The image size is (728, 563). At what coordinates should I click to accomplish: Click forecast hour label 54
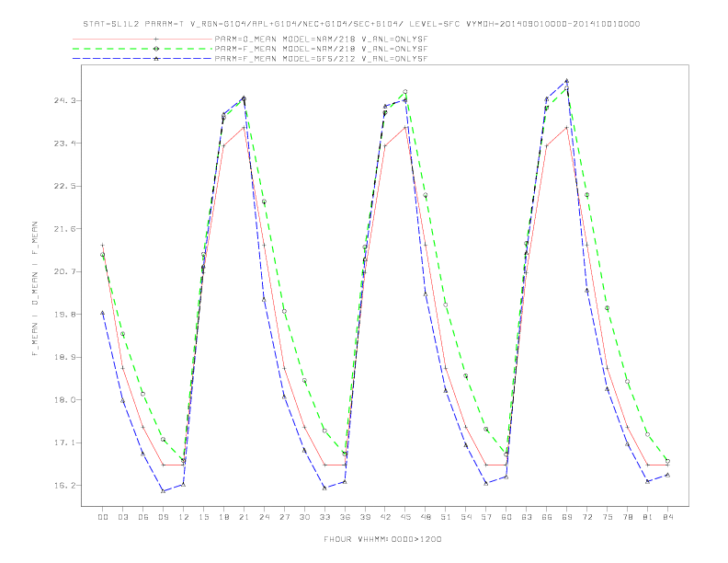click(466, 517)
